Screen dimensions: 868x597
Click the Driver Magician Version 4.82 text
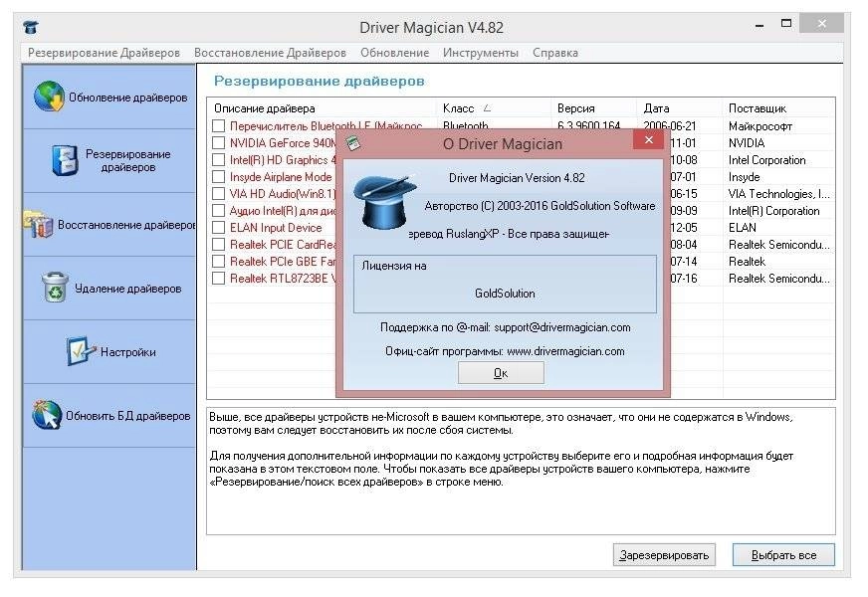coord(517,178)
